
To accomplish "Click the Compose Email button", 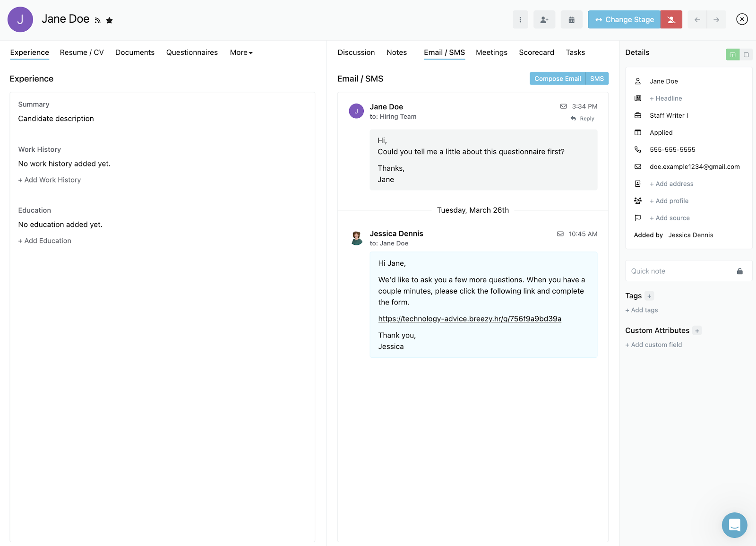I will tap(558, 78).
